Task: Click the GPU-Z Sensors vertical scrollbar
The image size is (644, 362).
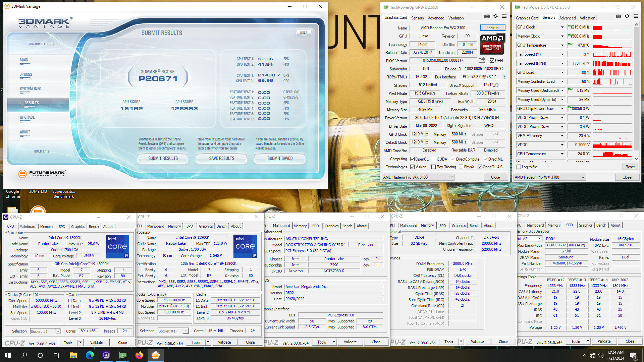Action: (636, 92)
